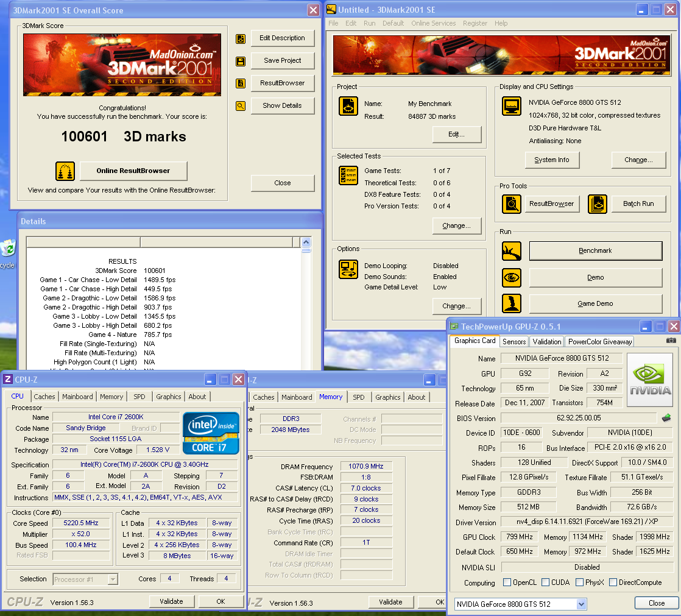Click the GPU-Z Name field GeForce 8800 GTS 512
The width and height of the screenshot is (681, 616).
[562, 358]
